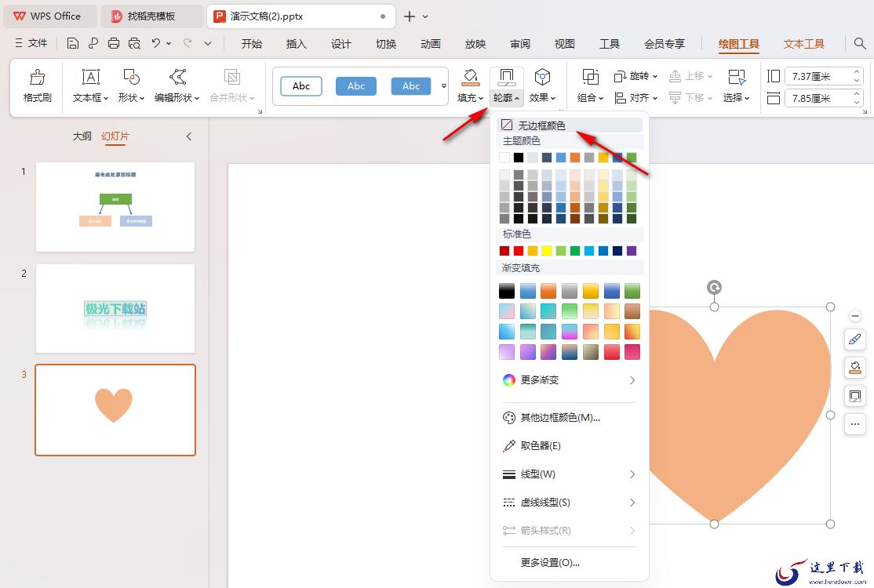Open the File (文件) menu
Image resolution: width=874 pixels, height=588 pixels.
(x=31, y=43)
